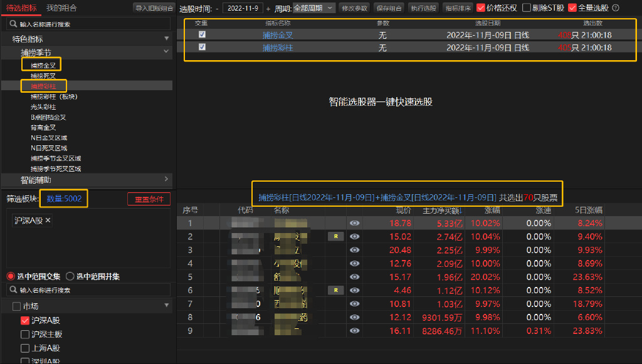This screenshot has height=364, width=642.
Task: Click the 重置条件 button
Action: point(149,199)
